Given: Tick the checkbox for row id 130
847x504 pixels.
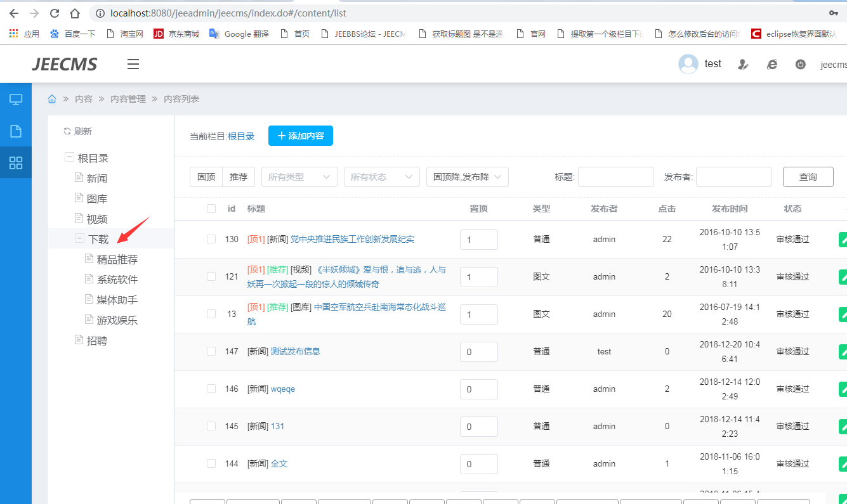Looking at the screenshot, I should 211,239.
